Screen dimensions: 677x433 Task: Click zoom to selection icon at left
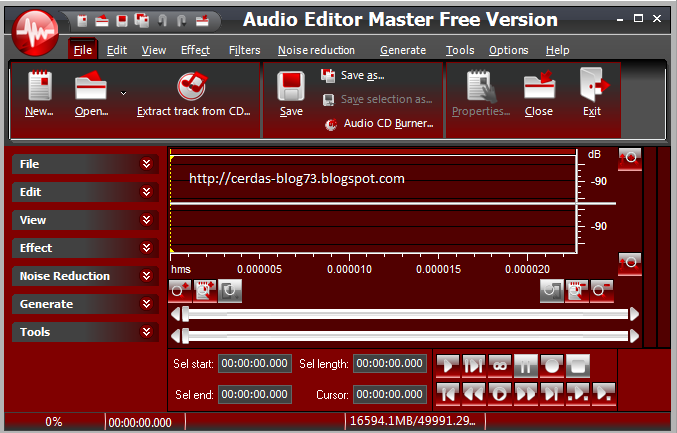205,291
